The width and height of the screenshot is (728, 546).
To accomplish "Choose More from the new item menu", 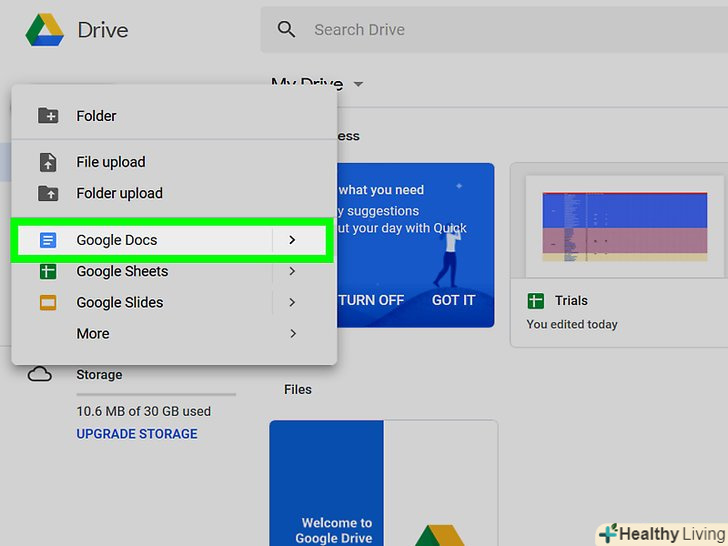I will click(x=93, y=334).
